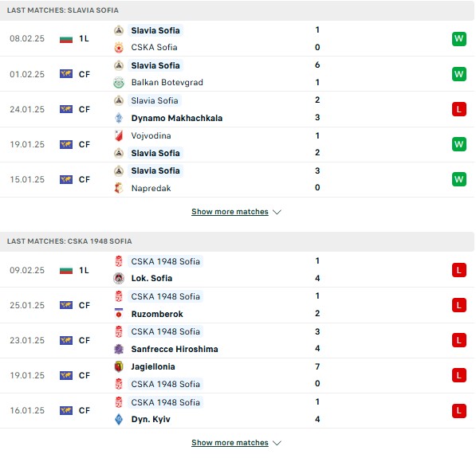The image size is (476, 458).
Task: Open the Jagiellonia team name link
Action: (153, 366)
